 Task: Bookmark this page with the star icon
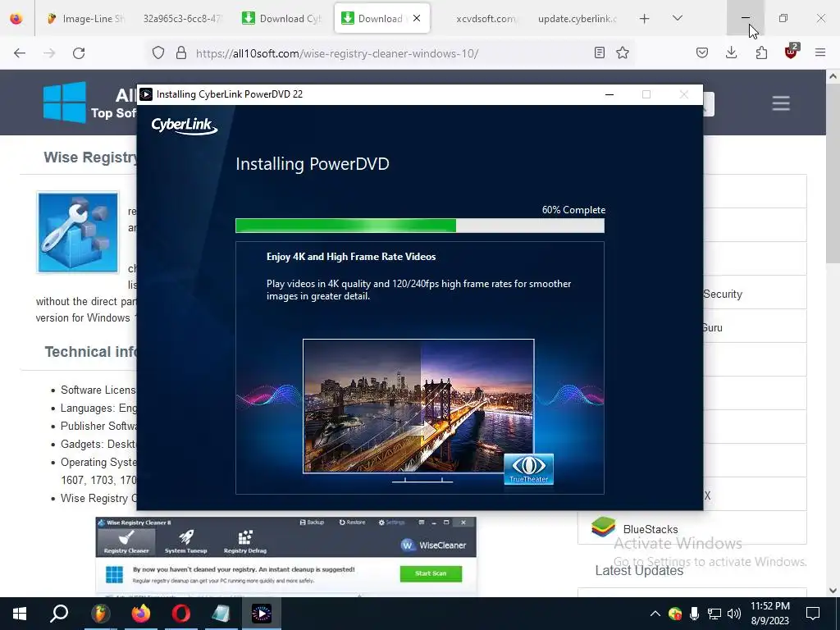(623, 52)
